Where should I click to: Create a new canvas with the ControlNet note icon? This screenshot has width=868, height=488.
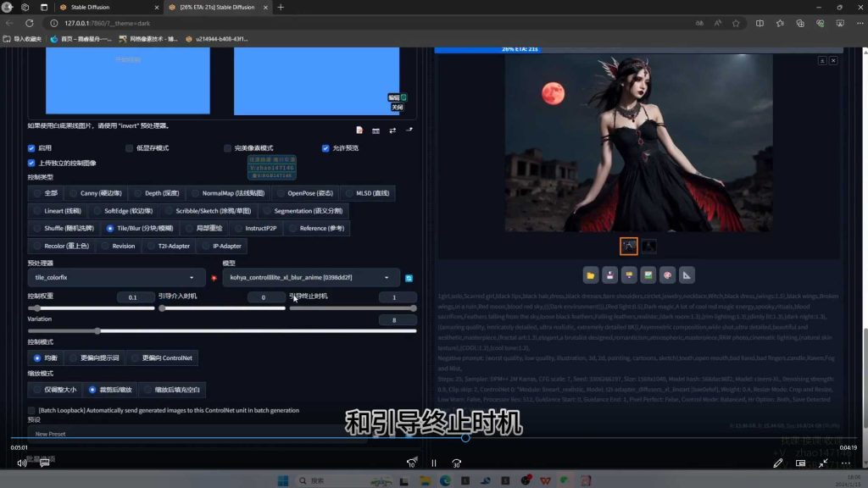(359, 130)
